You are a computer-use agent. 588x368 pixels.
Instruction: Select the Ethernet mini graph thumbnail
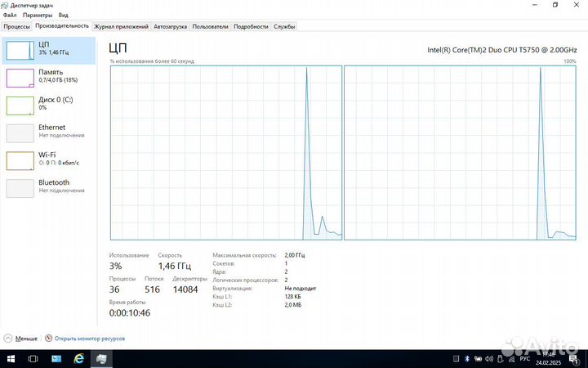click(20, 133)
